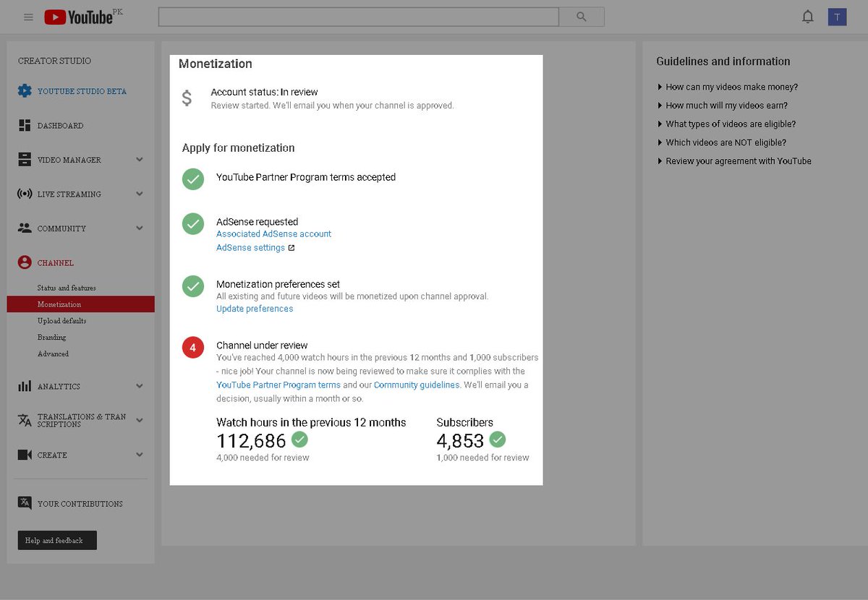Image resolution: width=868 pixels, height=600 pixels.
Task: Open the account avatar menu
Action: 837,17
